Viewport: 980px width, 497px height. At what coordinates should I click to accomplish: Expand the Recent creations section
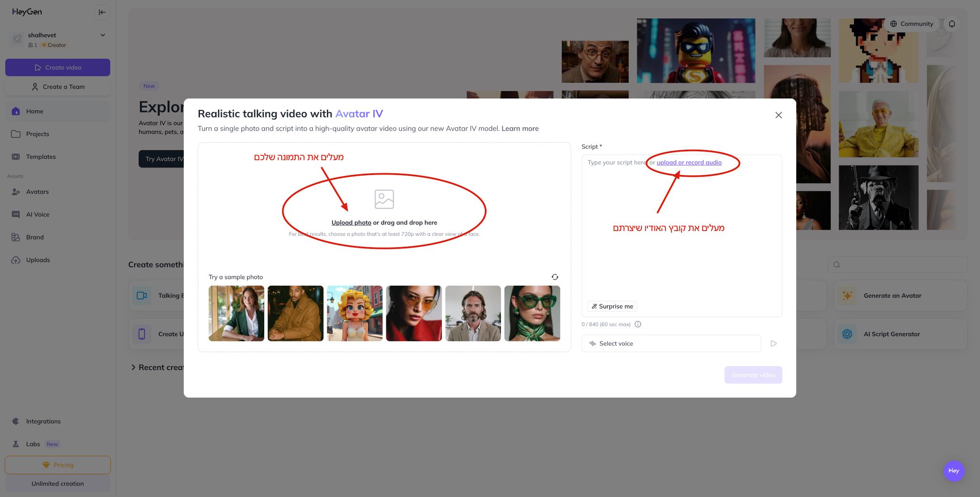tap(133, 367)
